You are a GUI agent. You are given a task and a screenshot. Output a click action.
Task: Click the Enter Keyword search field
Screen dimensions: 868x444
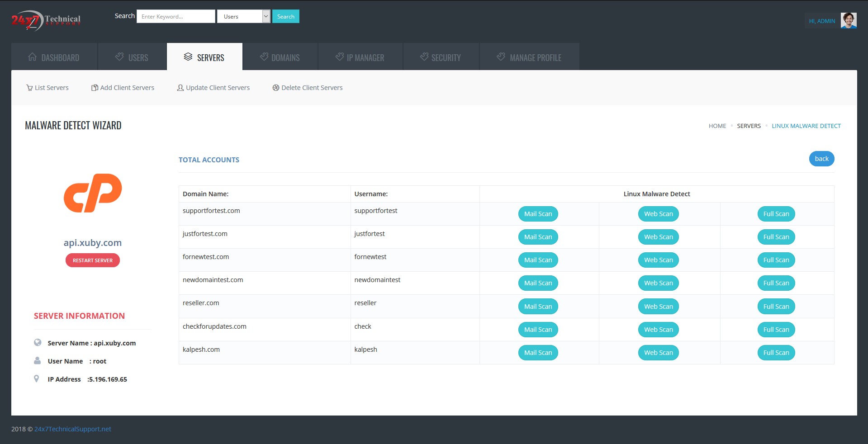click(176, 16)
